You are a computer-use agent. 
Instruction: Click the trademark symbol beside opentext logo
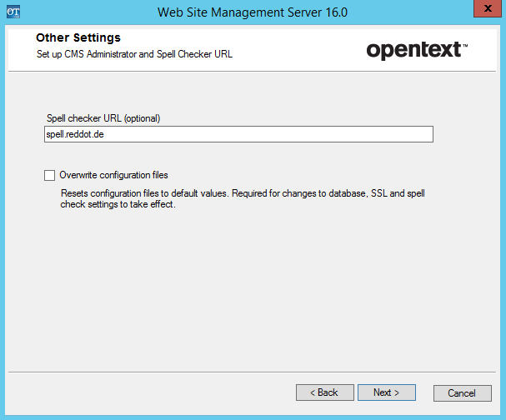tap(465, 46)
